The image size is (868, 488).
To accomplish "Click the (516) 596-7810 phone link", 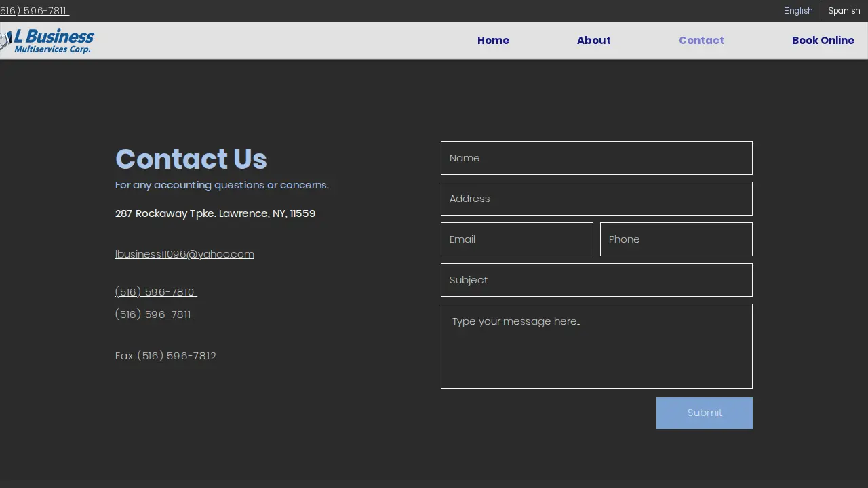I will pos(156,292).
